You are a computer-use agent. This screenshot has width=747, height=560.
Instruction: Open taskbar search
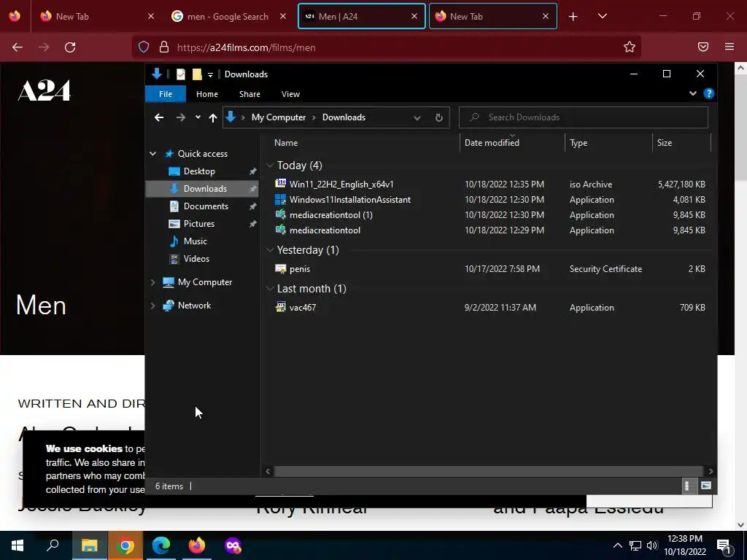53,545
